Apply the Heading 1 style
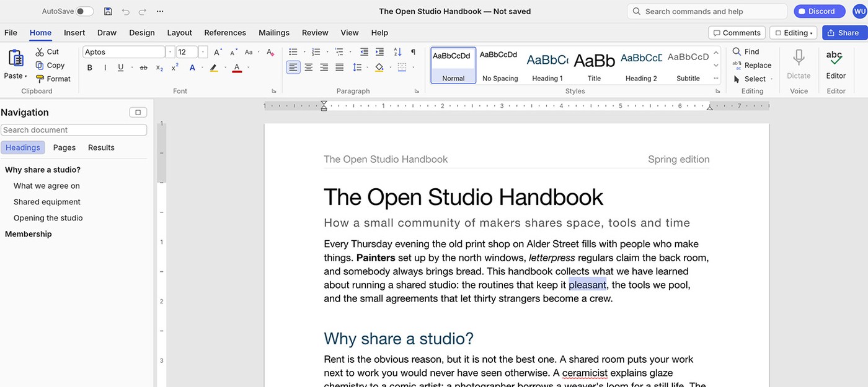The image size is (868, 387). click(547, 66)
